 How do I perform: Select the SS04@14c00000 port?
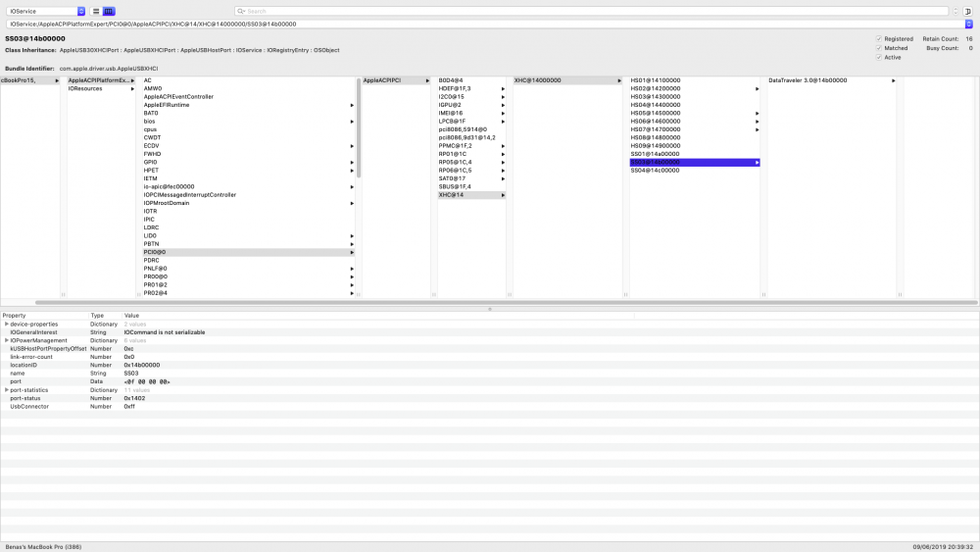(x=695, y=171)
